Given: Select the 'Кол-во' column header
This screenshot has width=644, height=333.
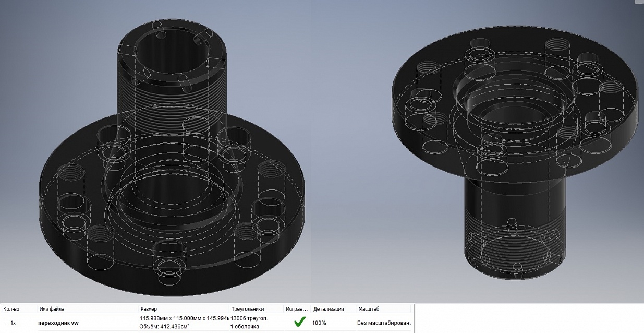Looking at the screenshot, I should pos(18,309).
